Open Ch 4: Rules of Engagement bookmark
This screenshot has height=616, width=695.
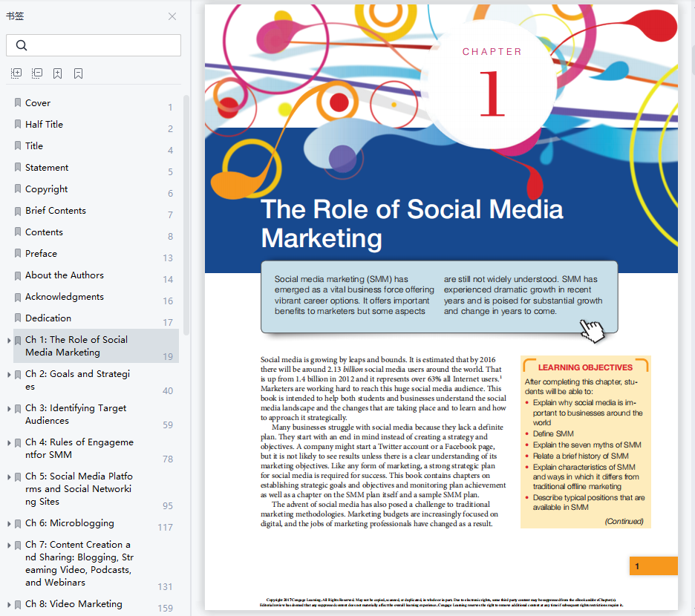pyautogui.click(x=79, y=448)
